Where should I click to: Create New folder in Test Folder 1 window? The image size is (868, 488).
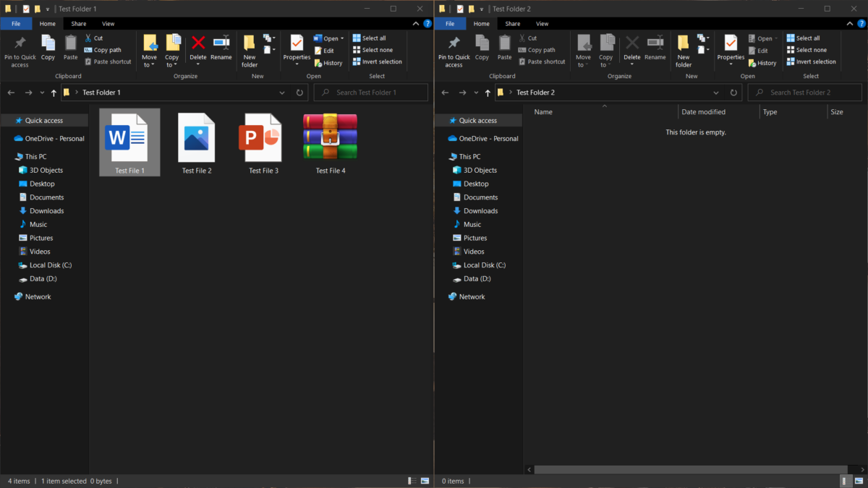250,51
